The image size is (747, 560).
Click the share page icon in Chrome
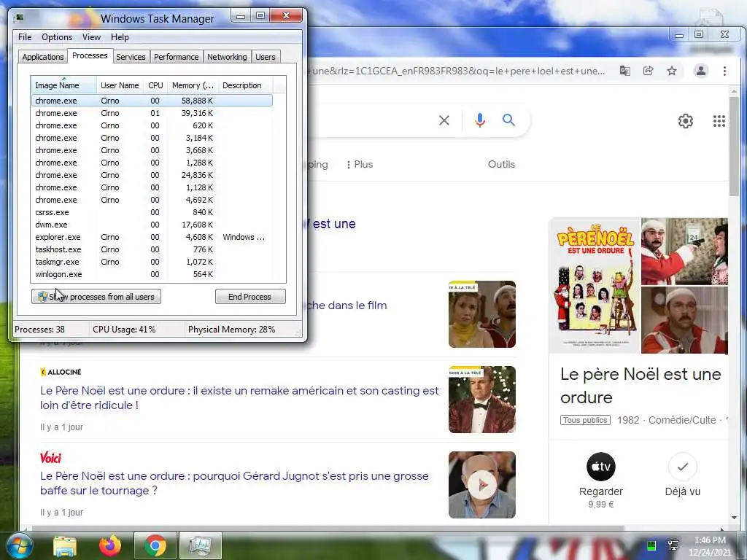648,71
